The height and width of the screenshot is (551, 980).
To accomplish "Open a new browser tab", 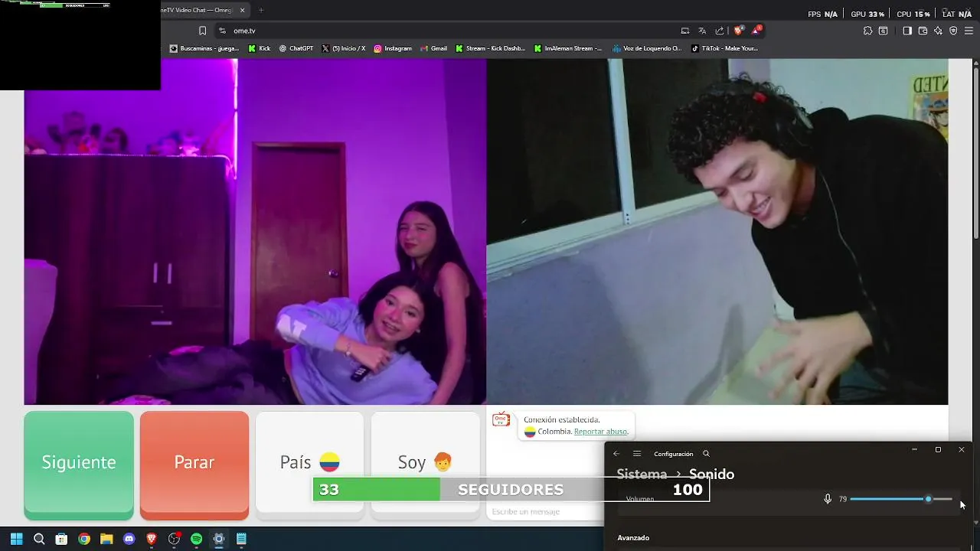I will click(260, 10).
